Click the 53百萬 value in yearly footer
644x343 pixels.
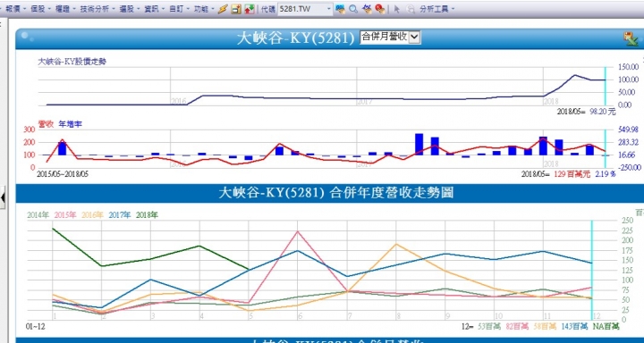pos(489,327)
